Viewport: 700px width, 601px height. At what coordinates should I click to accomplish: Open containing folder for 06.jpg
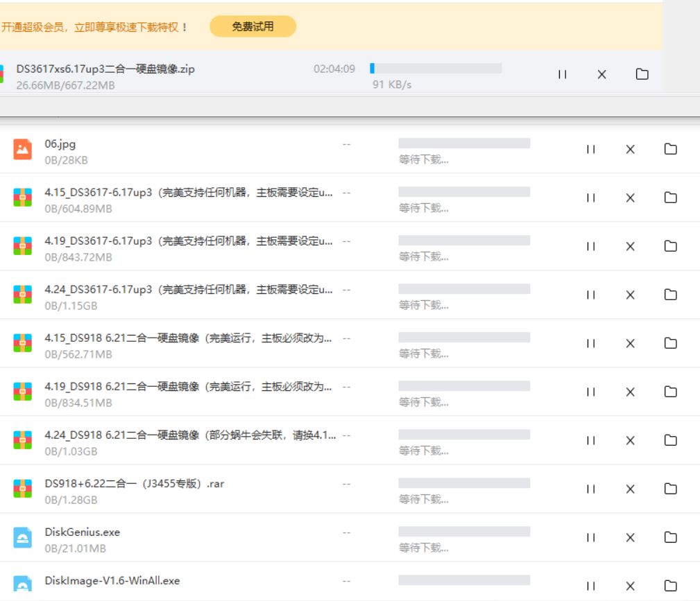click(671, 149)
